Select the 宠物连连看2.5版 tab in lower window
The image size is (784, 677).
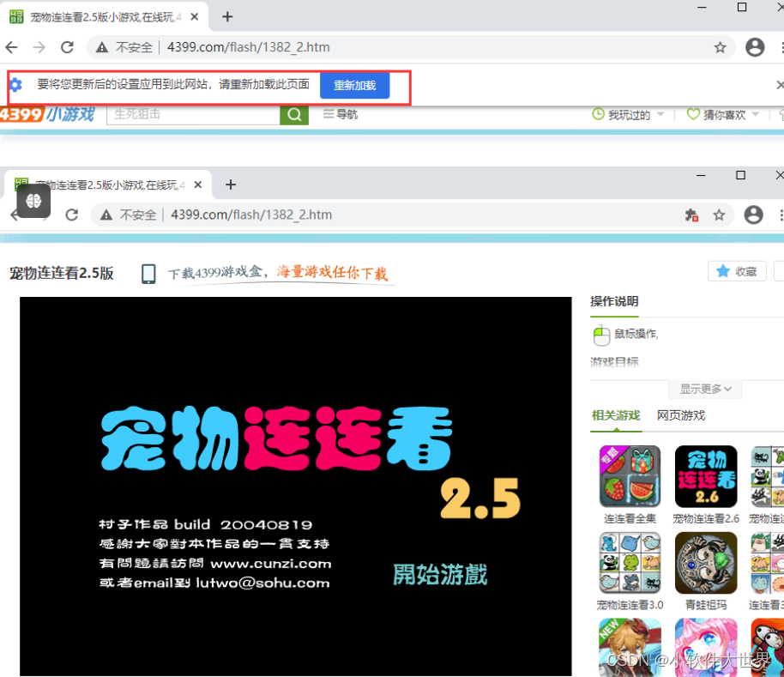coord(107,185)
